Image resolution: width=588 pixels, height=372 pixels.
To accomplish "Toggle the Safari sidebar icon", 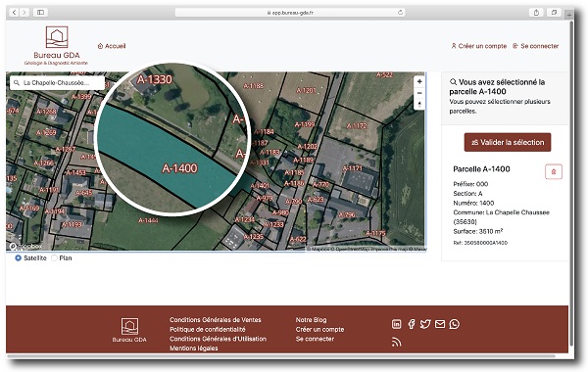I will tap(40, 13).
